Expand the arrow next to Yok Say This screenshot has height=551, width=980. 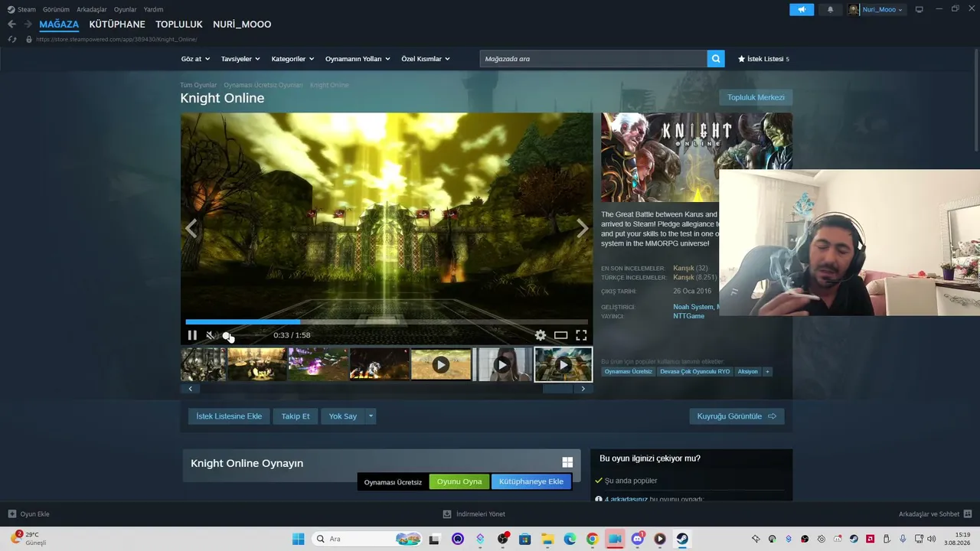click(x=371, y=416)
